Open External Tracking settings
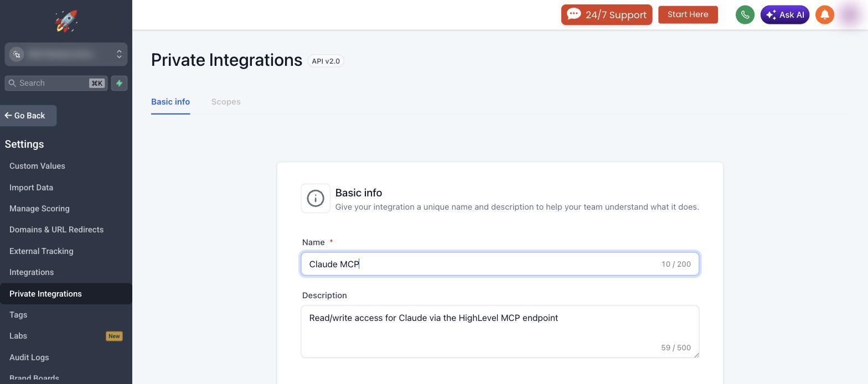 [41, 251]
